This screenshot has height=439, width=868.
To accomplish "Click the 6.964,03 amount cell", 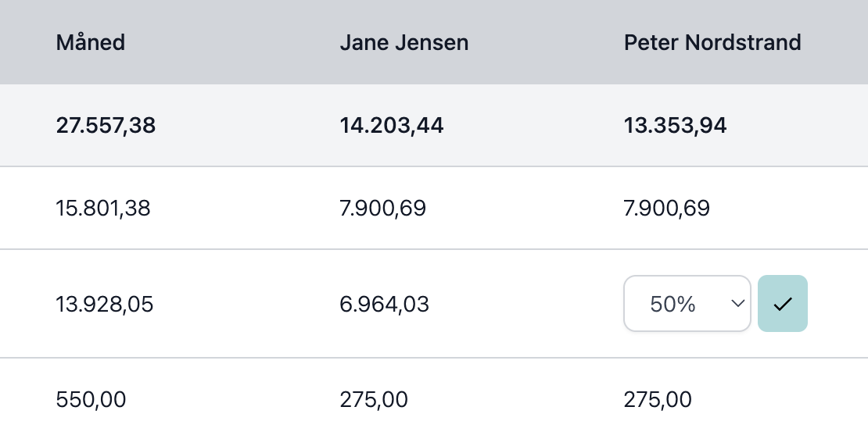I will click(384, 304).
